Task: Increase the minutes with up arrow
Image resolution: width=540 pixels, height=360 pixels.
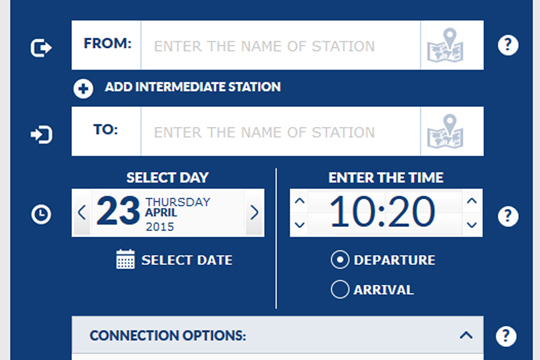Action: coord(472,201)
